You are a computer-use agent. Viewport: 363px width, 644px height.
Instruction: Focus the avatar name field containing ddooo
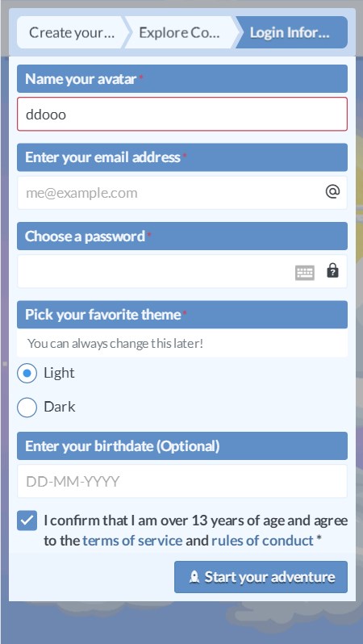182,114
